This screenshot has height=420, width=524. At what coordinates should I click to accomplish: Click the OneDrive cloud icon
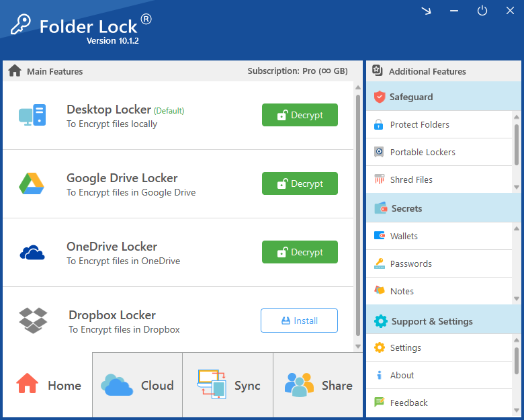pyautogui.click(x=32, y=253)
